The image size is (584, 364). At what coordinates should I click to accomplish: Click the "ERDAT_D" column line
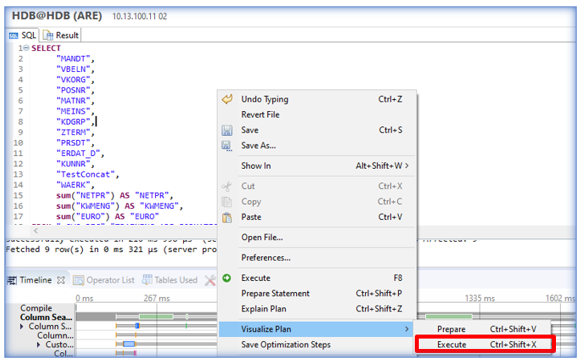pyautogui.click(x=80, y=153)
